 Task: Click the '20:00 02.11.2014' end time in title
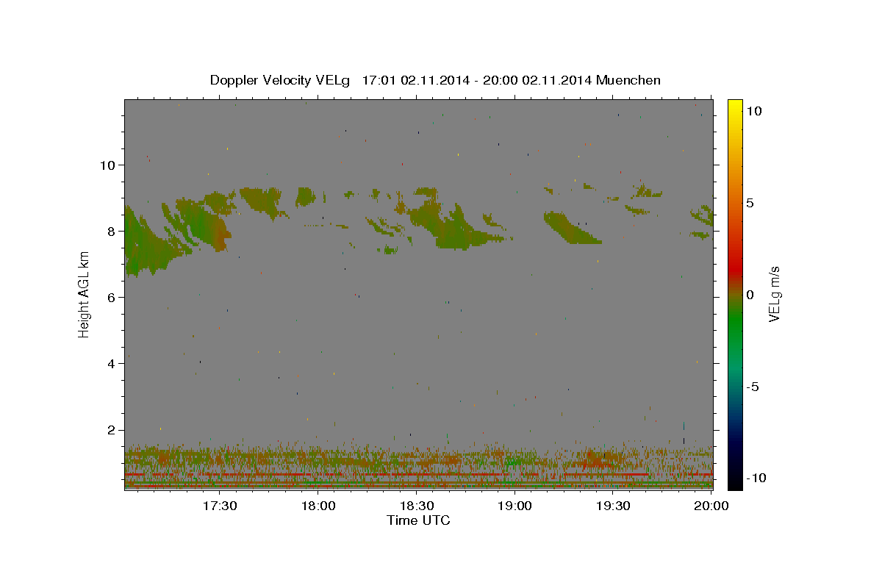[x=537, y=80]
